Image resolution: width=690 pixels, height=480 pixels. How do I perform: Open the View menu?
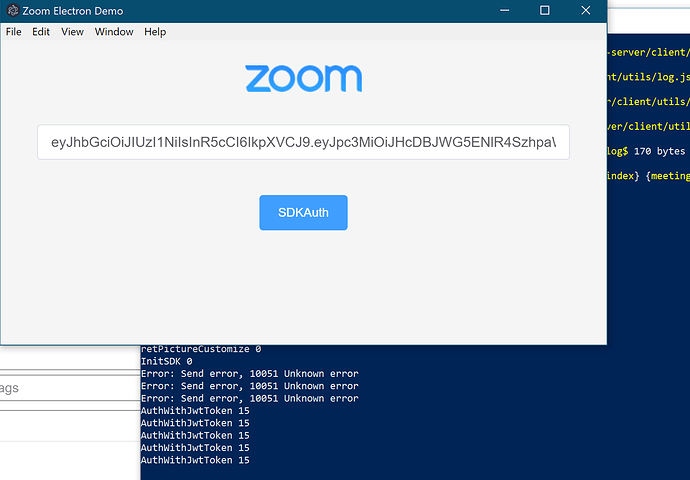point(72,32)
